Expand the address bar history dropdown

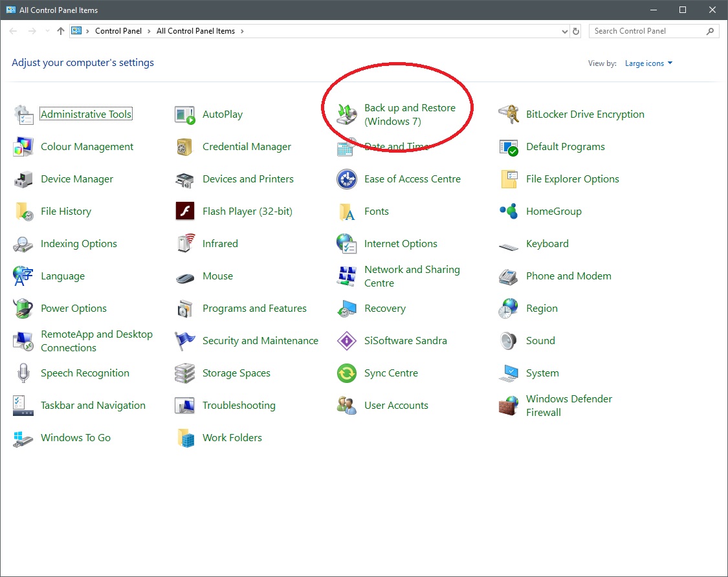tap(564, 32)
